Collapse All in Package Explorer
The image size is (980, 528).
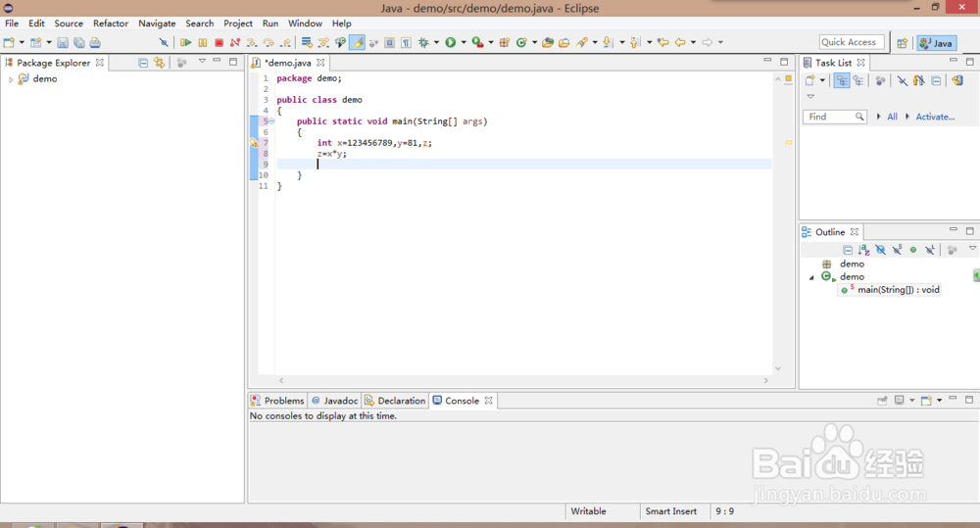[143, 63]
